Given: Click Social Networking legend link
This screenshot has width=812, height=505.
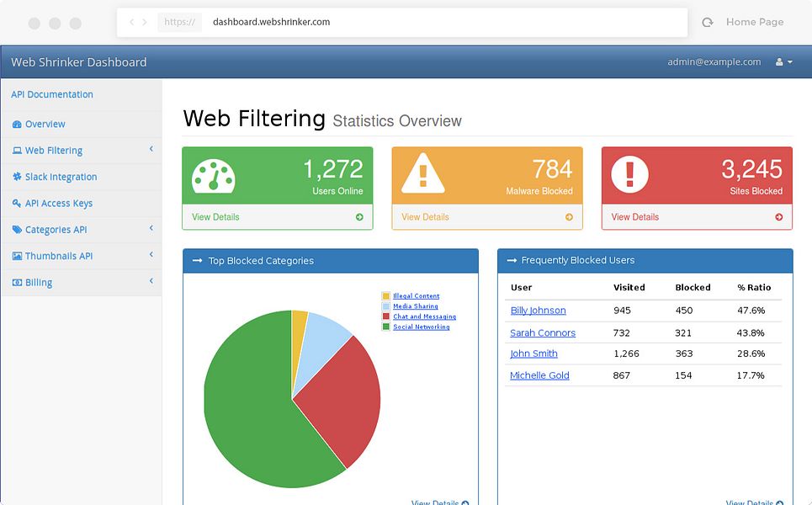Looking at the screenshot, I should click(x=422, y=327).
